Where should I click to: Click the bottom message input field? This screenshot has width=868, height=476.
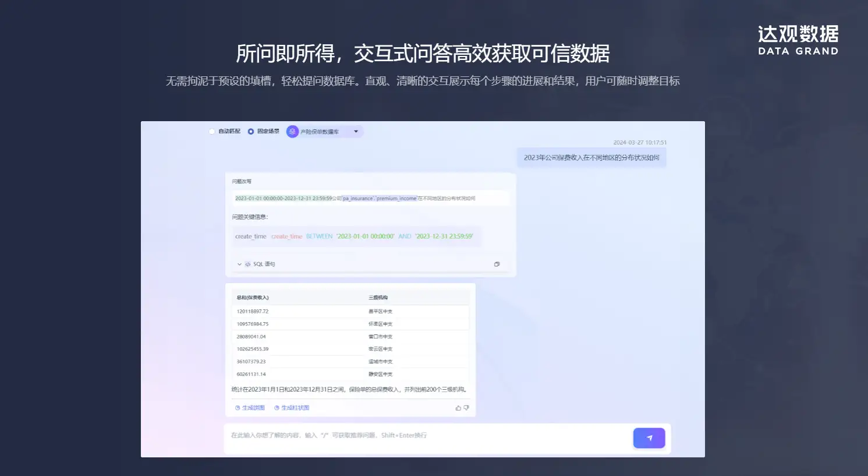[x=408, y=438]
